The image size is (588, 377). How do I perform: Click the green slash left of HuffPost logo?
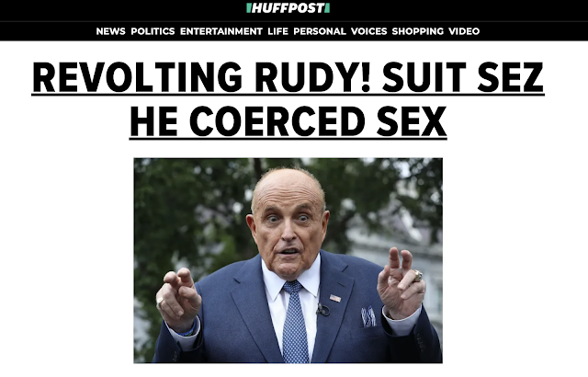pyautogui.click(x=248, y=8)
